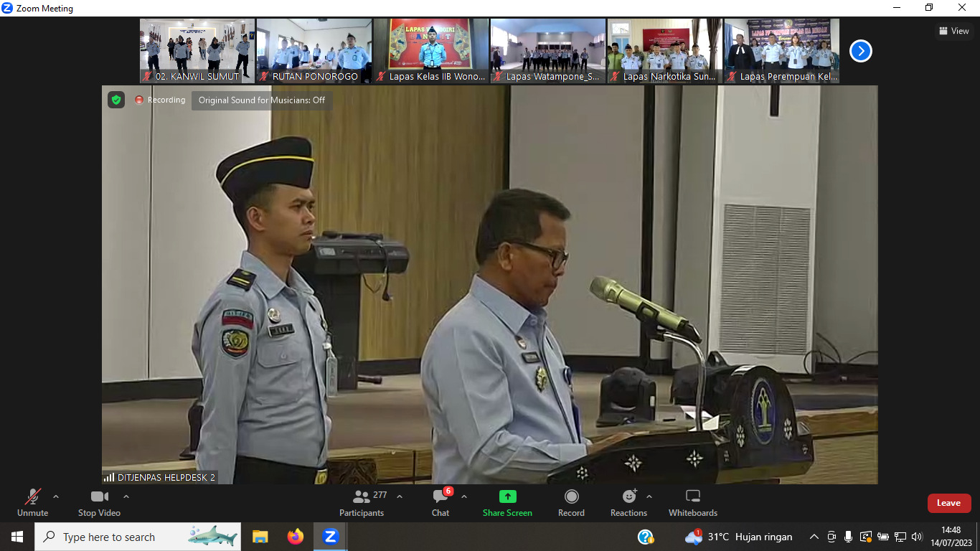Image resolution: width=980 pixels, height=551 pixels.
Task: Show next participants with the blue arrow
Action: [860, 51]
